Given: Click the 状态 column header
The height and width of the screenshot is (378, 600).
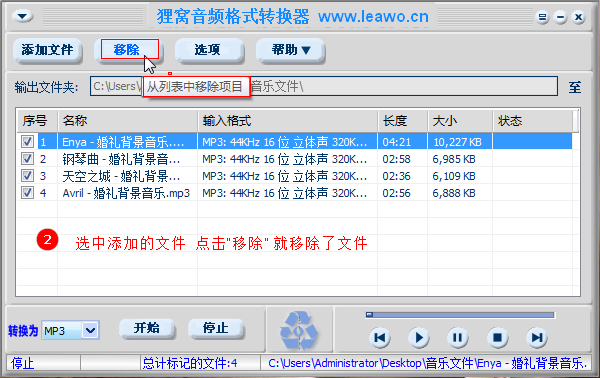Looking at the screenshot, I should point(533,121).
